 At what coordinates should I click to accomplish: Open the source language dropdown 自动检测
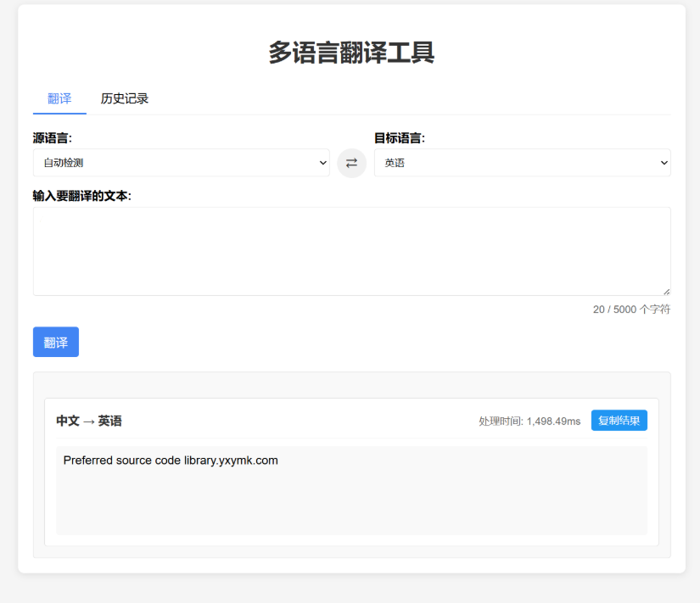coord(182,163)
